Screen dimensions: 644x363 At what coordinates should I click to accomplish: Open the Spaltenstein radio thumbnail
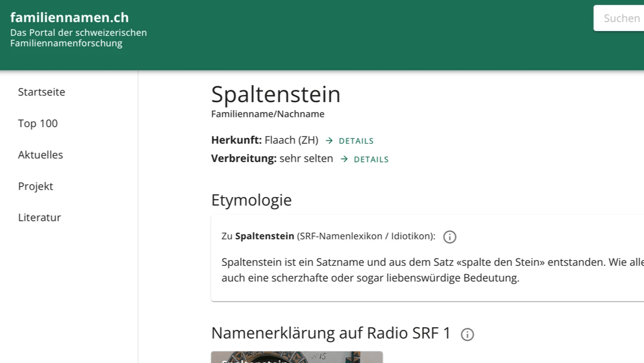[x=297, y=357]
